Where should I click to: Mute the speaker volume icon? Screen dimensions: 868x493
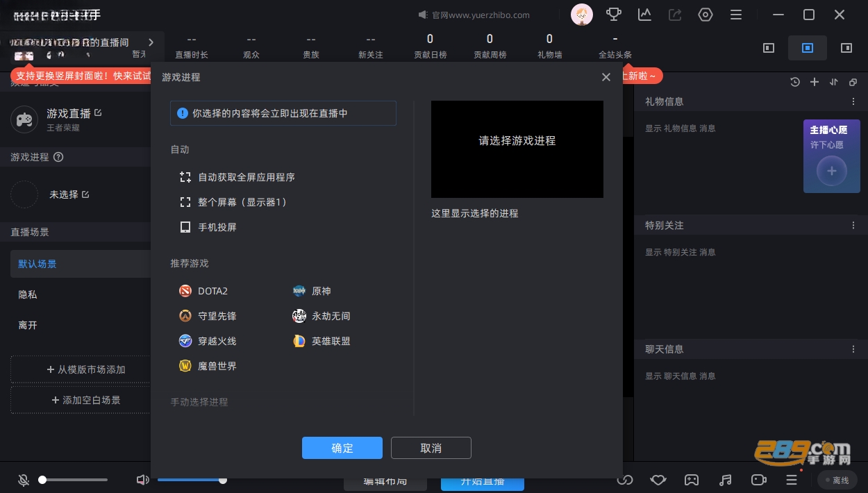[x=143, y=480]
